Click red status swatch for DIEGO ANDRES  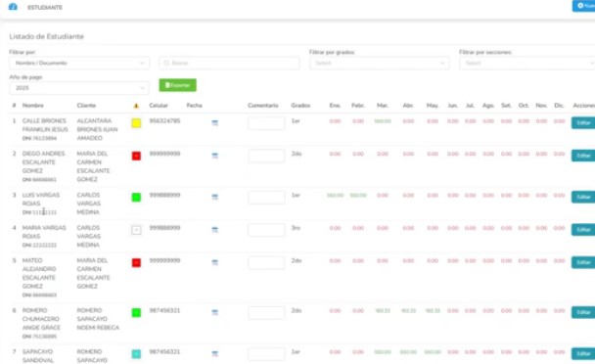click(136, 156)
